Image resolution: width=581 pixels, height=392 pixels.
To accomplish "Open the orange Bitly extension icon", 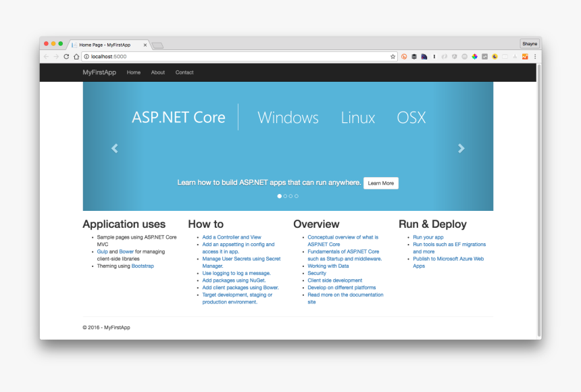I will [404, 56].
